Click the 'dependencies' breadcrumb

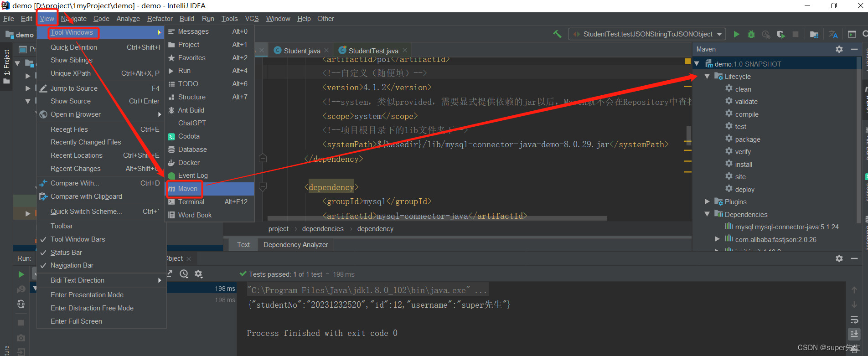tap(323, 229)
